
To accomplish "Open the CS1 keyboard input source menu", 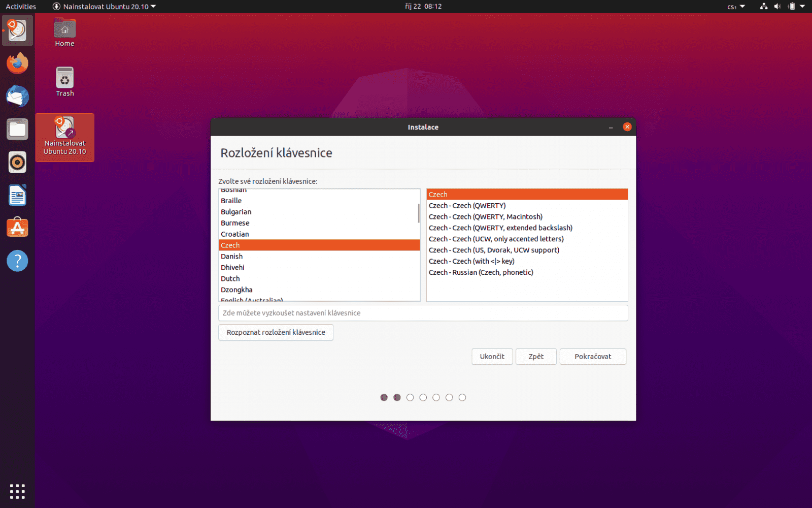I will pyautogui.click(x=734, y=7).
